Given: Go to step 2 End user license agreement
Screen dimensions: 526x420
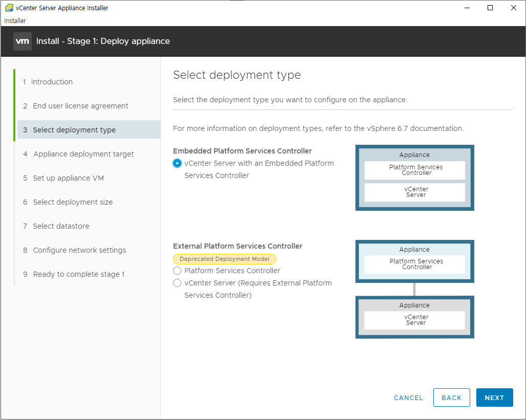Looking at the screenshot, I should pyautogui.click(x=75, y=106).
